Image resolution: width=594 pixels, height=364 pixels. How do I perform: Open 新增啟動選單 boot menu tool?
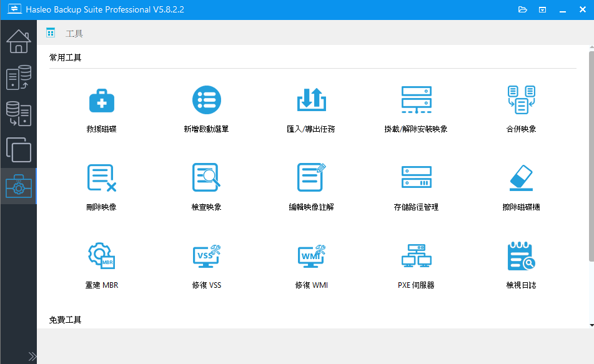207,111
